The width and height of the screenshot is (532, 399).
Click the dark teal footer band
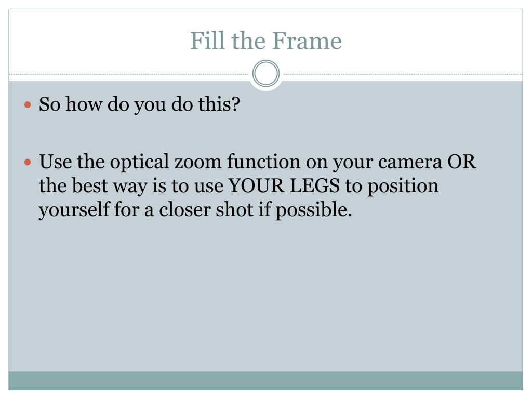pyautogui.click(x=265, y=381)
